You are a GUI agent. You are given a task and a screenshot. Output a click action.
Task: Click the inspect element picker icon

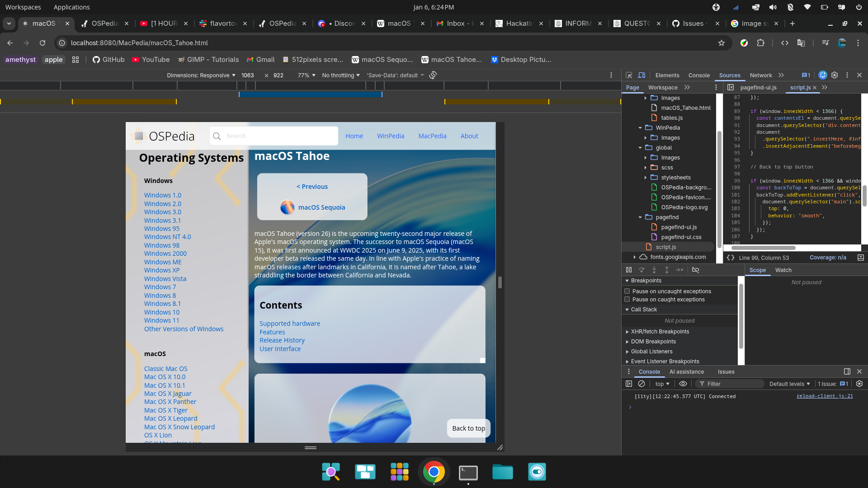click(629, 75)
